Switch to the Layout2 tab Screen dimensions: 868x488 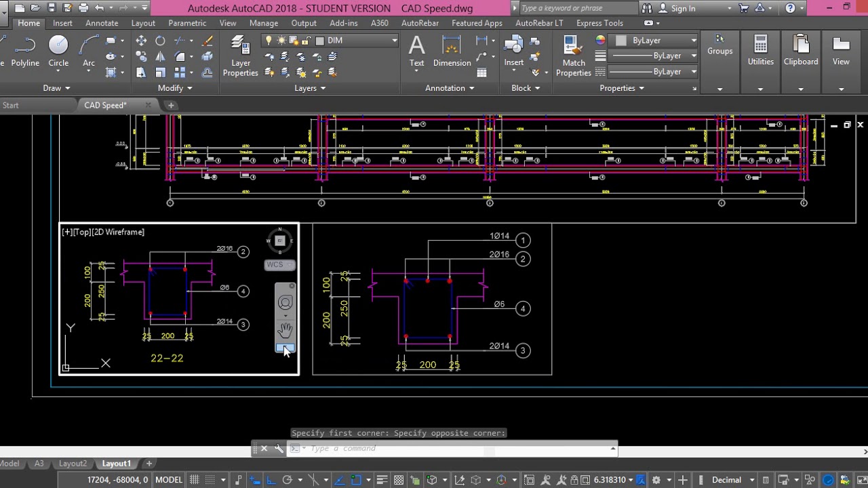73,464
